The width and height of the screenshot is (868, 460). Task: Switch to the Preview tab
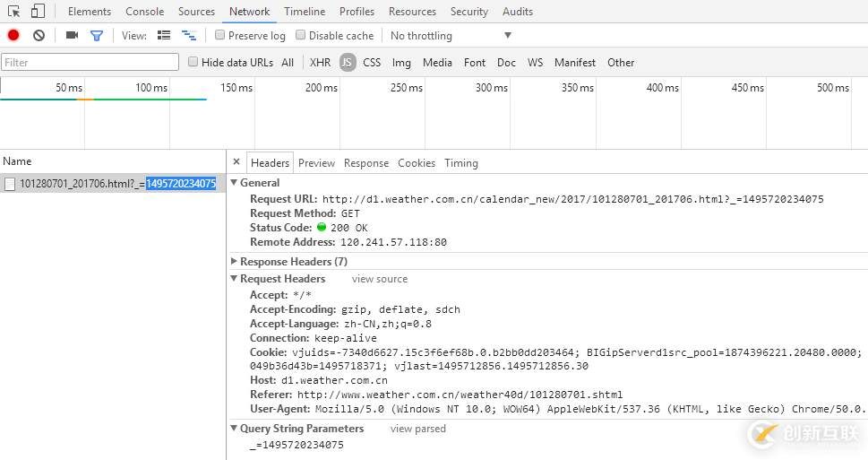(316, 163)
